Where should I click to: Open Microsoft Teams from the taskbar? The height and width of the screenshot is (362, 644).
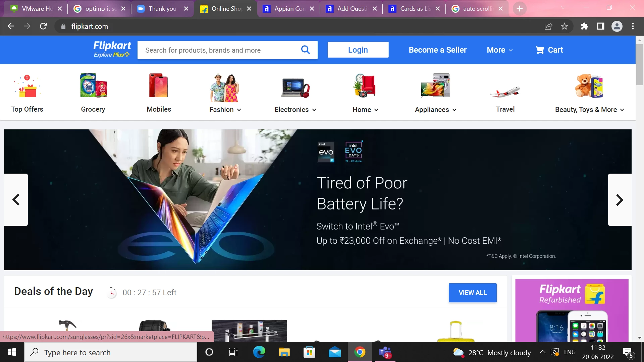click(385, 352)
